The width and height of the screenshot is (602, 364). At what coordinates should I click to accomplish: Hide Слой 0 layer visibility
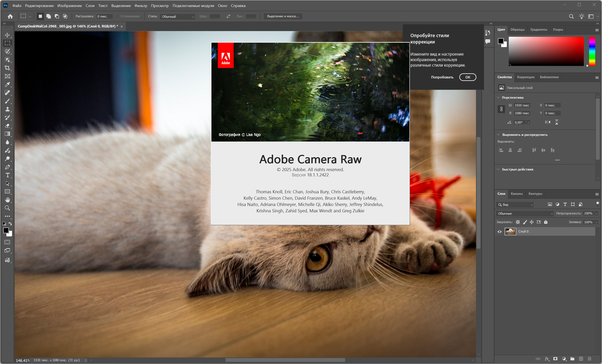tap(499, 232)
